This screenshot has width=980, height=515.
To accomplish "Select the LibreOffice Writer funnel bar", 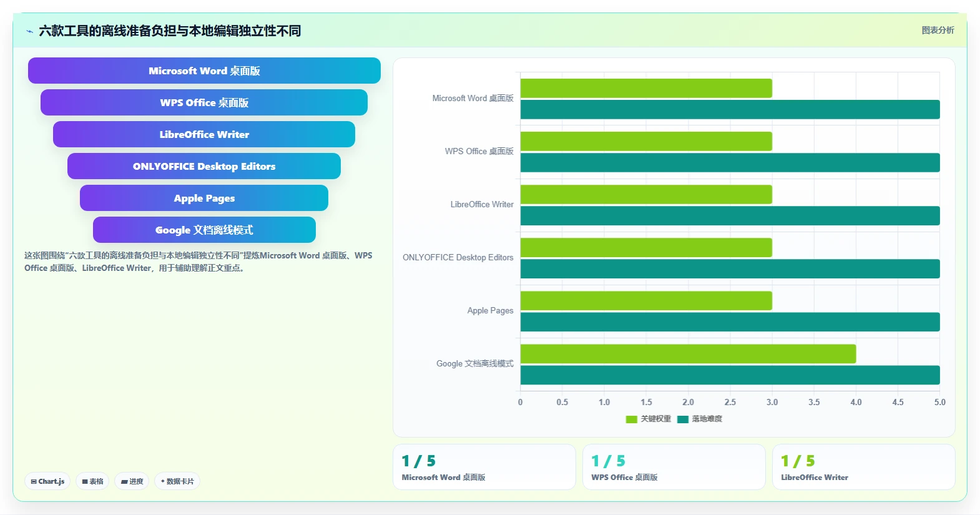I will 204,134.
